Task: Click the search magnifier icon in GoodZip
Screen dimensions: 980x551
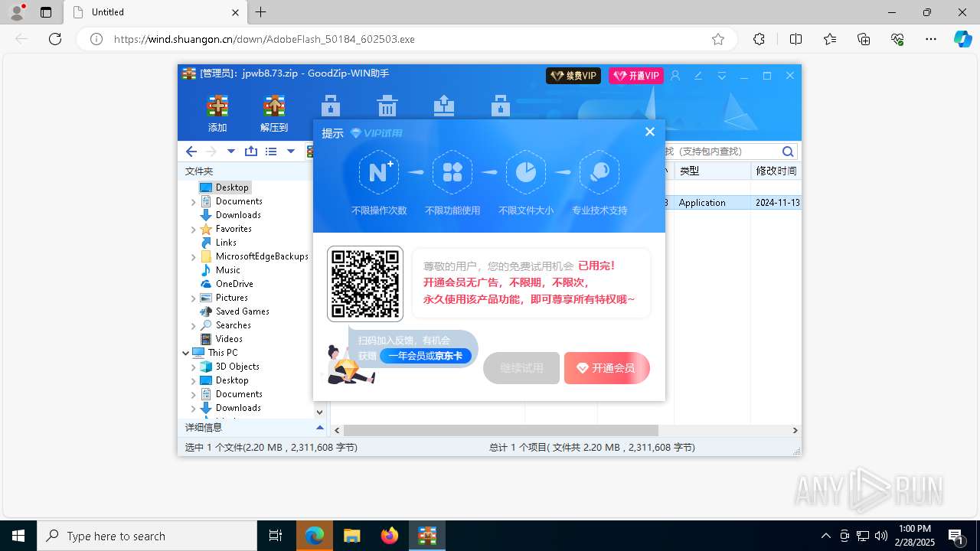Action: [x=788, y=152]
